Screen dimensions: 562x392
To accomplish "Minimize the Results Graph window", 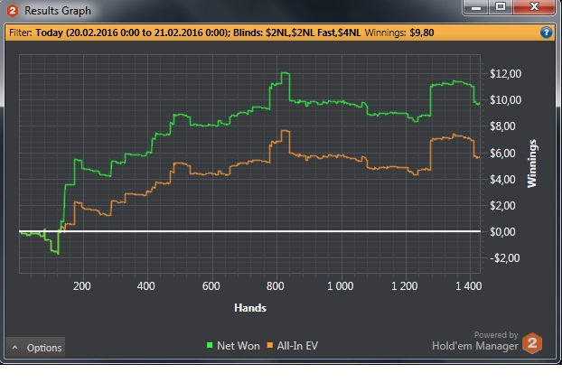I will 476,7.
